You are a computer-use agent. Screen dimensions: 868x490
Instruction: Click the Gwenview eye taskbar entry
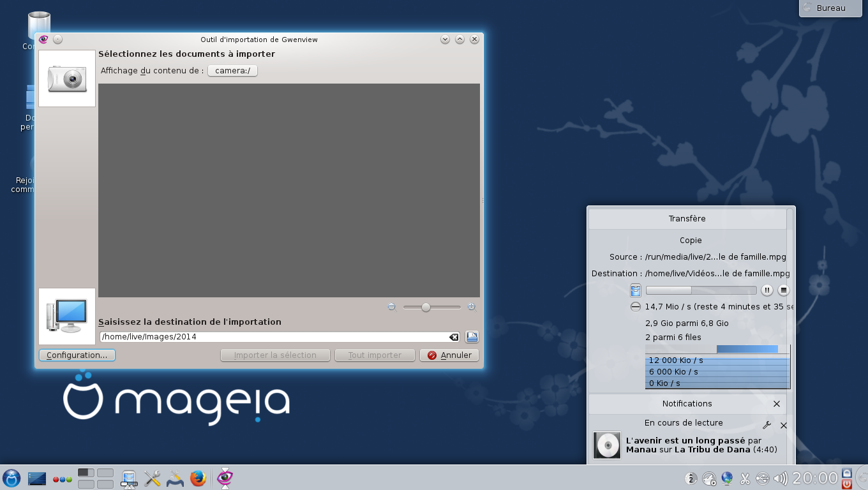coord(225,478)
